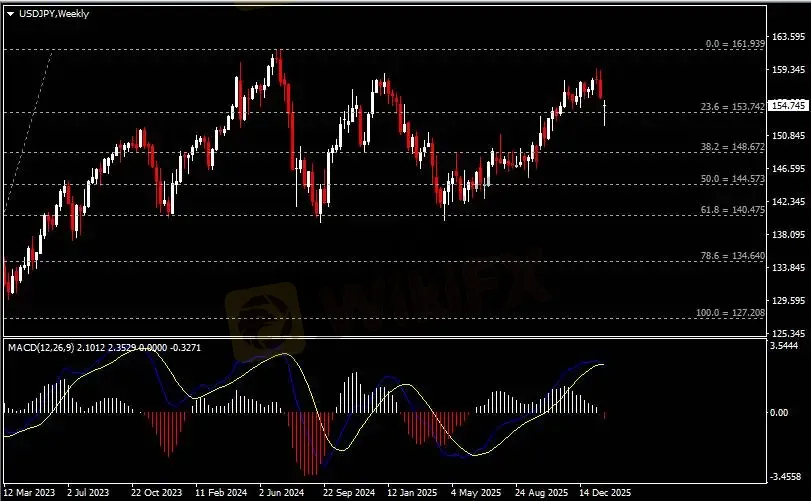Click the 14 Dec 2025 date label
811x501 pixels.
pos(607,493)
